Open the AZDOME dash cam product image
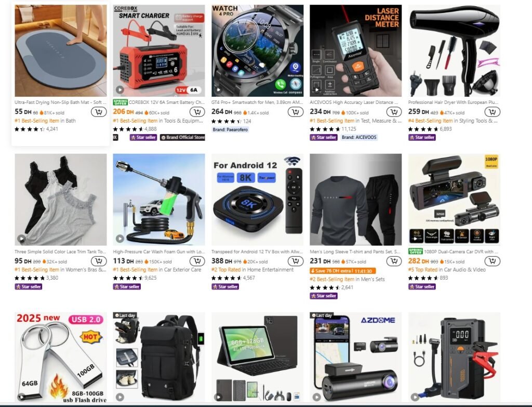Viewport: 532px width, 407px height. click(355, 357)
